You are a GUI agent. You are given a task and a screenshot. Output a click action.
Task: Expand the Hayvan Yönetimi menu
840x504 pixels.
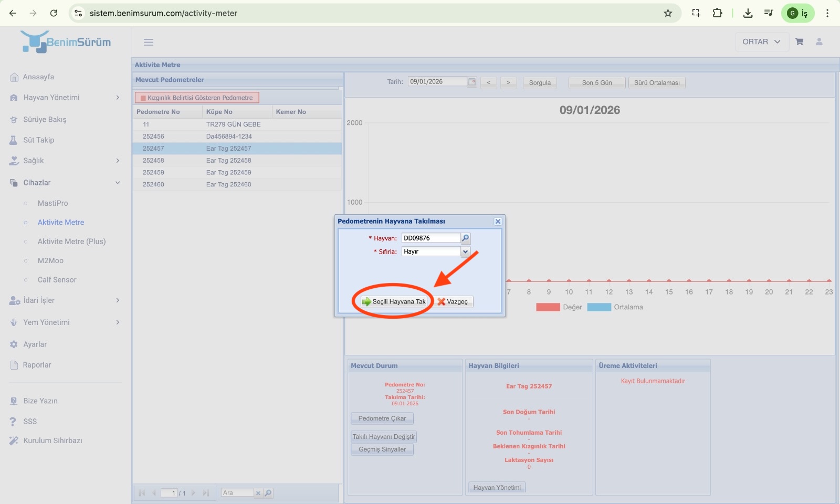[65, 98]
